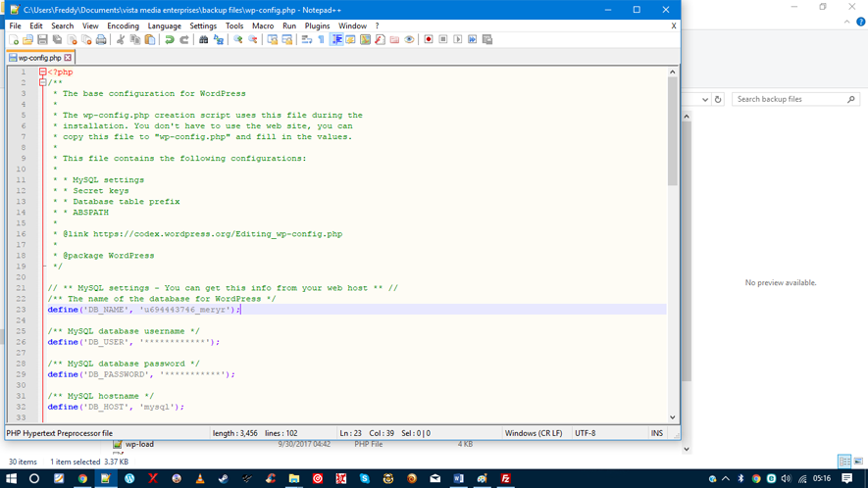868x488 pixels.
Task: Click the Zoom Out toolbar icon
Action: (252, 39)
